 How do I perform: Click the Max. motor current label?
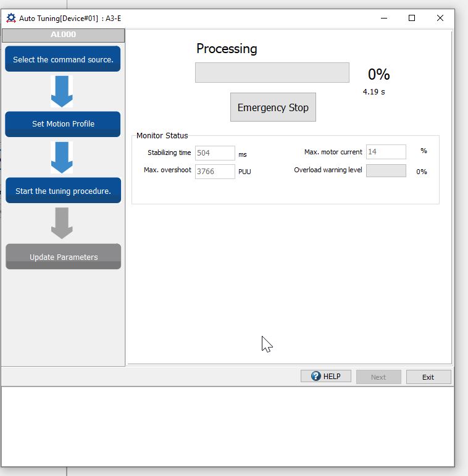tap(333, 152)
